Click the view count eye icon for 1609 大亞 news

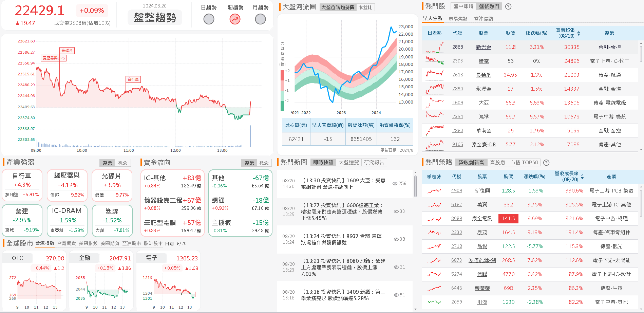pyautogui.click(x=395, y=184)
